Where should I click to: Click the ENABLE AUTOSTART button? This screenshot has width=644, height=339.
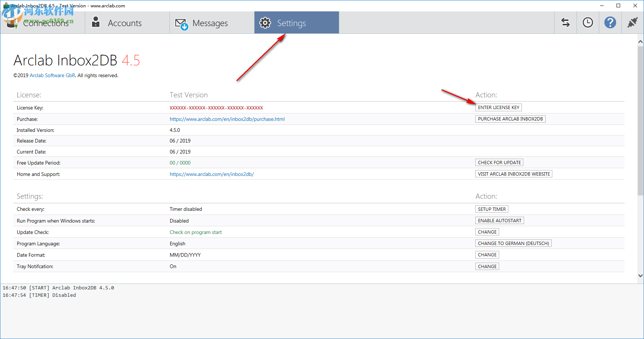pyautogui.click(x=500, y=221)
